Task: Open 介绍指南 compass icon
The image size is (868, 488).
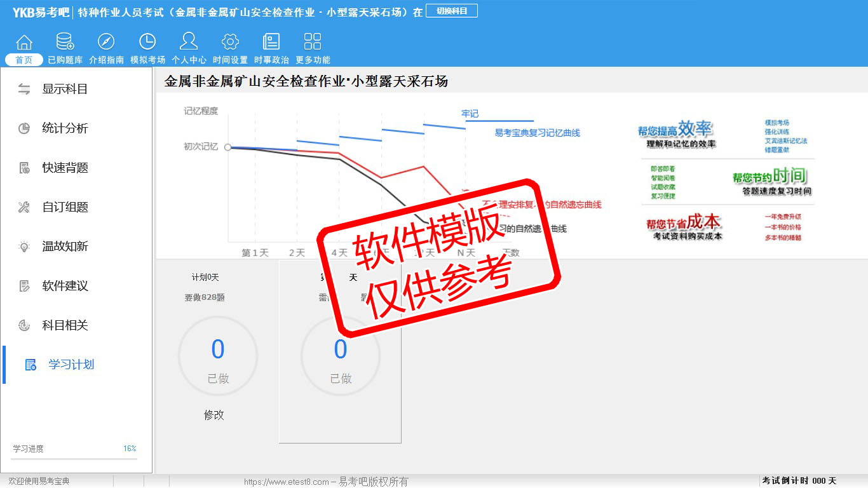Action: [106, 43]
